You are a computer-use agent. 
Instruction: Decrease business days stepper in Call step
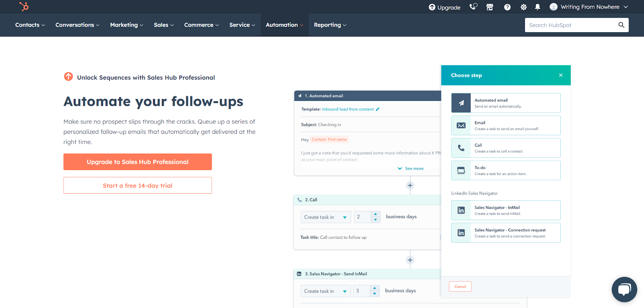click(376, 220)
